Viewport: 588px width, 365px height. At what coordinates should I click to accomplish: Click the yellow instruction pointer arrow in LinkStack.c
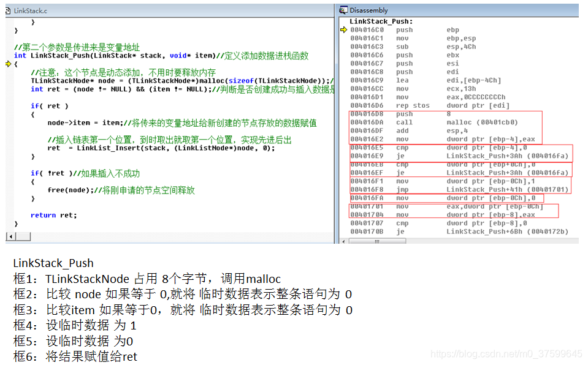pyautogui.click(x=8, y=64)
